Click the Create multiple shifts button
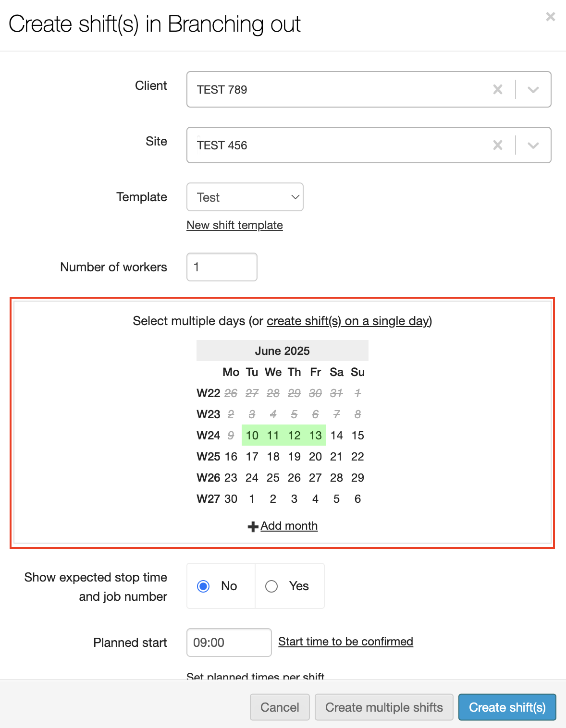 [x=384, y=707]
